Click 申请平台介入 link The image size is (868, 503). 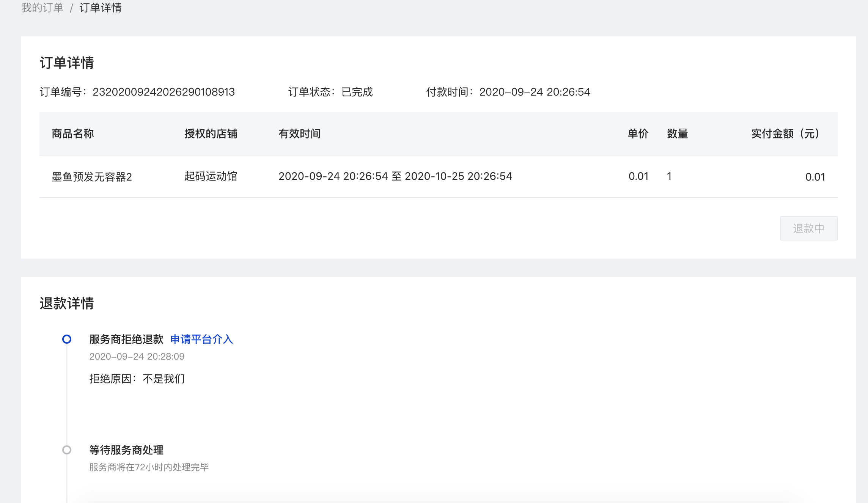[201, 339]
